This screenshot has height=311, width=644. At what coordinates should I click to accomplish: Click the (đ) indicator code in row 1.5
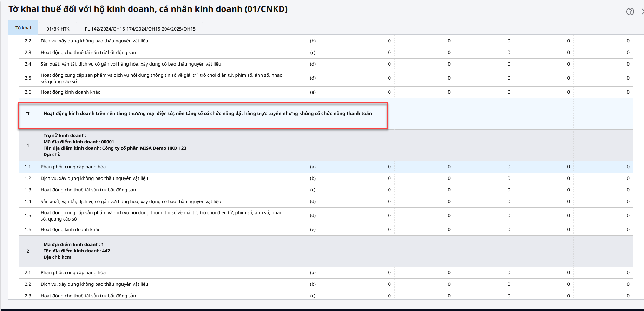coord(313,216)
